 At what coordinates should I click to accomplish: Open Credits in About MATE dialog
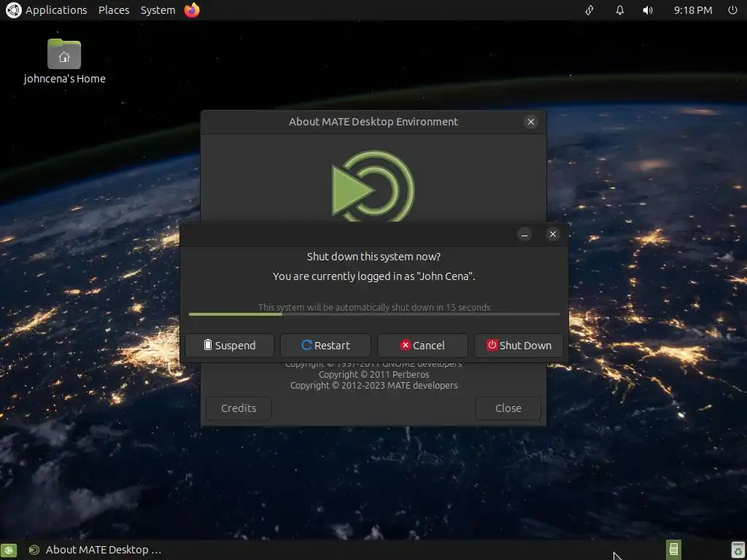pos(239,408)
